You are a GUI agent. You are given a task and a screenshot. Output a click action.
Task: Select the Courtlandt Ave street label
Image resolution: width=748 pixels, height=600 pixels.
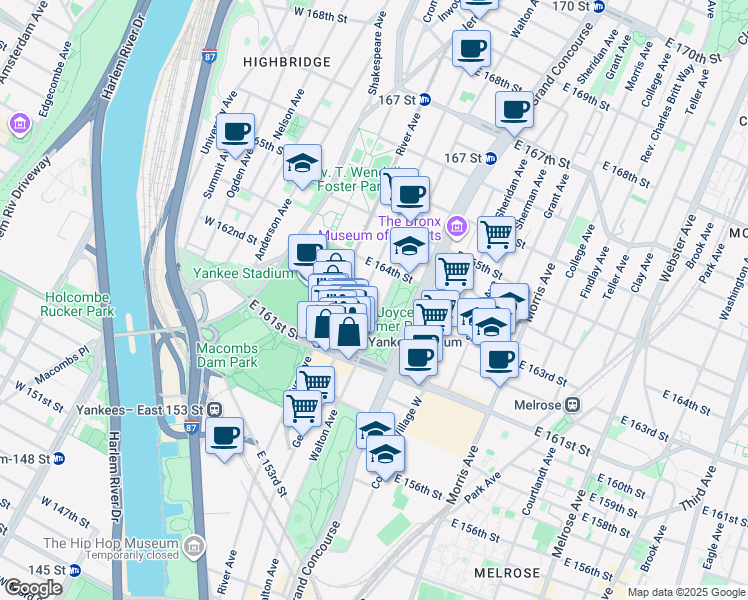click(539, 481)
